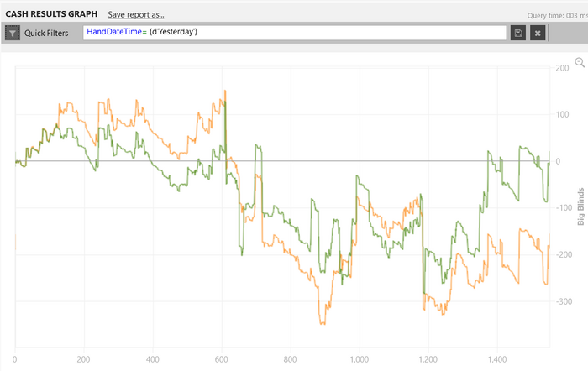Select the -100 y-axis tick label
Viewport: 588px width, 371px height.
[564, 208]
